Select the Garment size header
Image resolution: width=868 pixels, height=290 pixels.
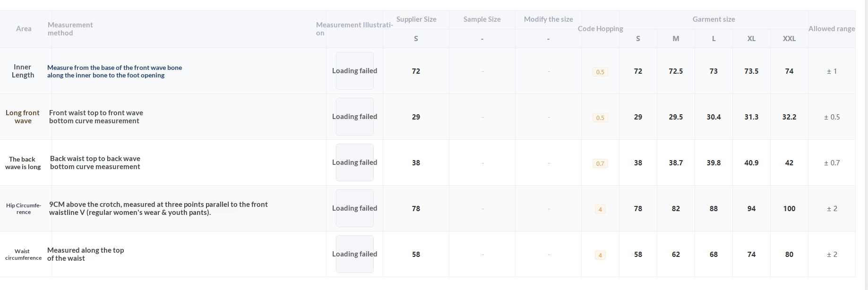[713, 19]
